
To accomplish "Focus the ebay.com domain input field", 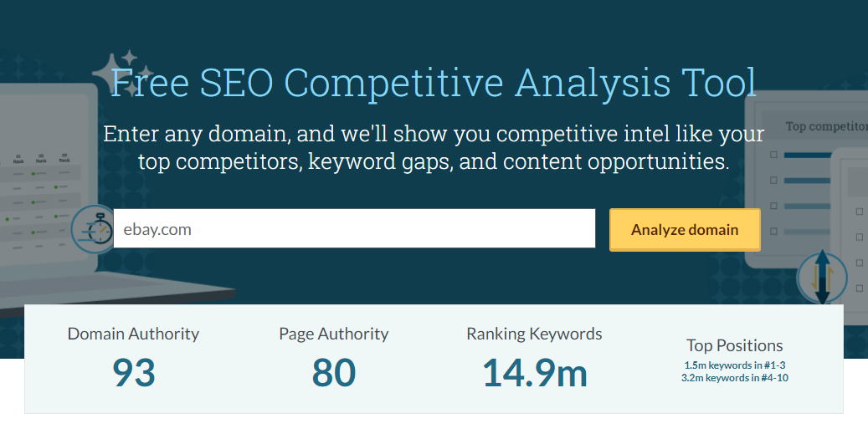I will pos(354,229).
